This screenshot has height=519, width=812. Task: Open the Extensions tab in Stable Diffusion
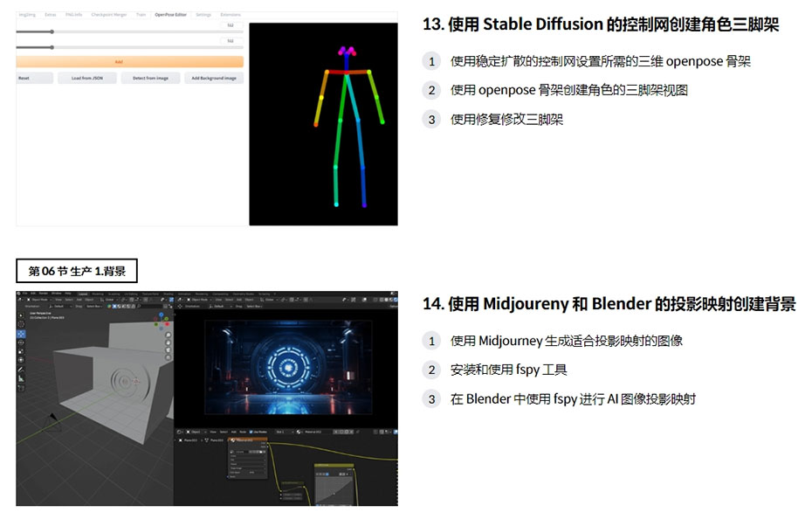coord(231,15)
